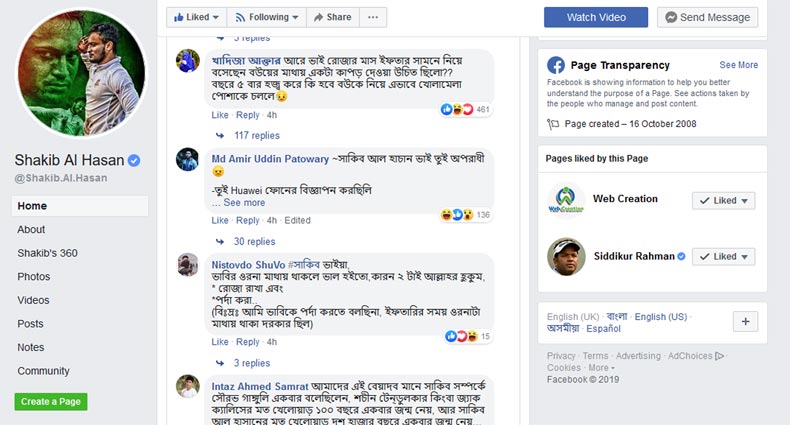The height and width of the screenshot is (425, 790).
Task: Open the Following dropdown menu
Action: (x=266, y=17)
